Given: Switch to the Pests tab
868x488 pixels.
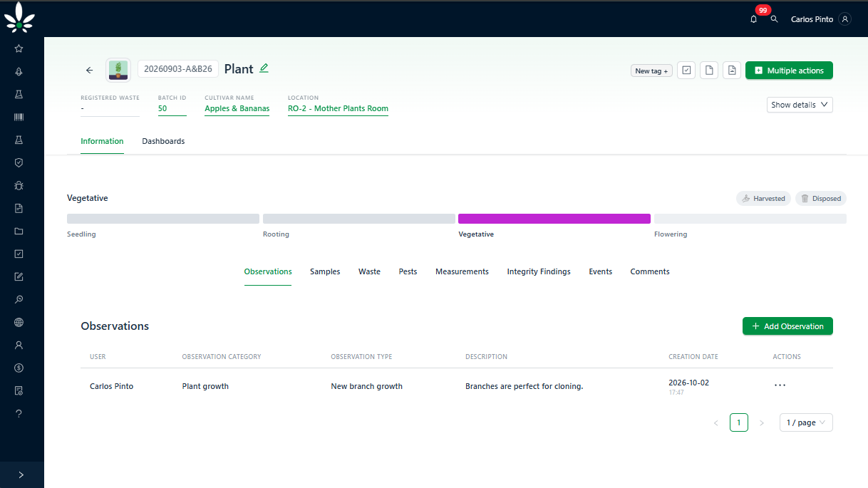Looking at the screenshot, I should tap(408, 271).
